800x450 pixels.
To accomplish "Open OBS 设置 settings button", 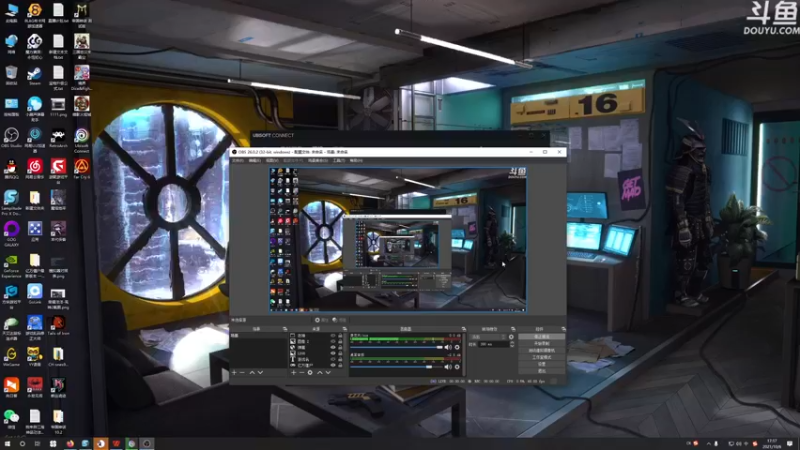I will tap(541, 364).
